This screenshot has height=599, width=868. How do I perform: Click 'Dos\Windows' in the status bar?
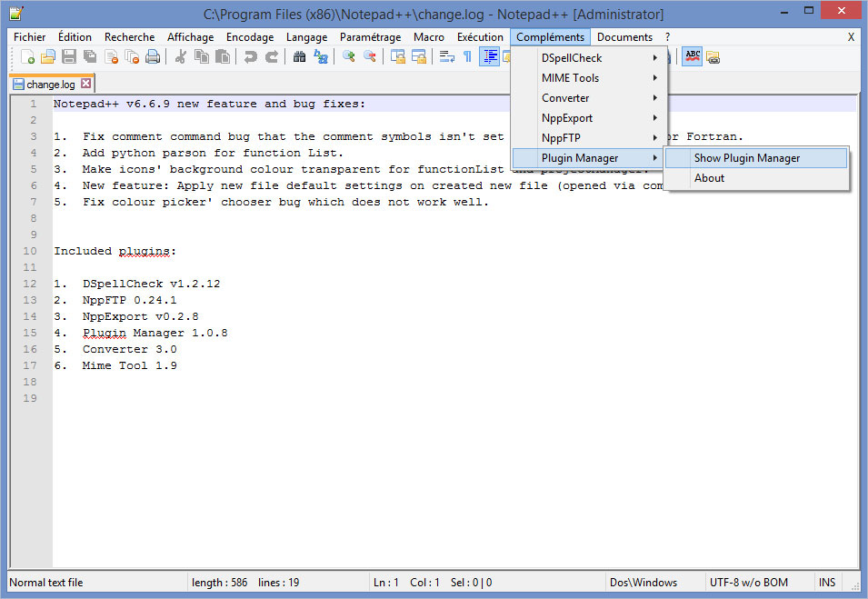point(644,583)
